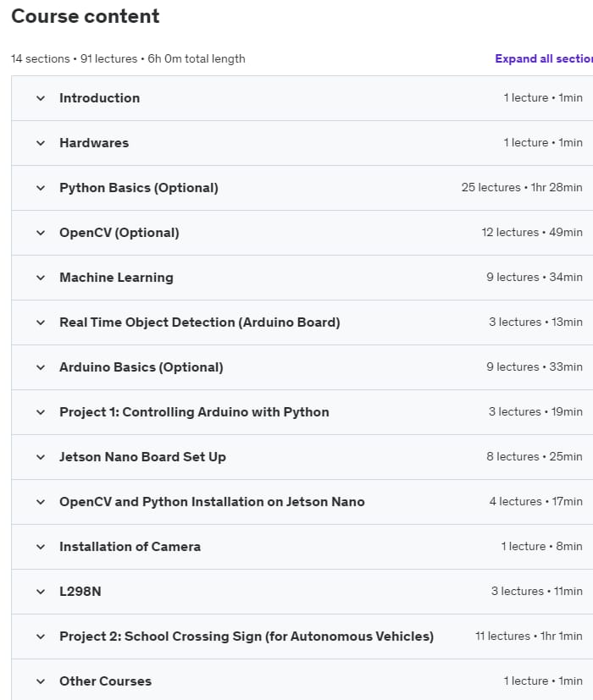Image resolution: width=593 pixels, height=700 pixels.
Task: Click '8 lectures • 25min' text
Action: coord(535,457)
